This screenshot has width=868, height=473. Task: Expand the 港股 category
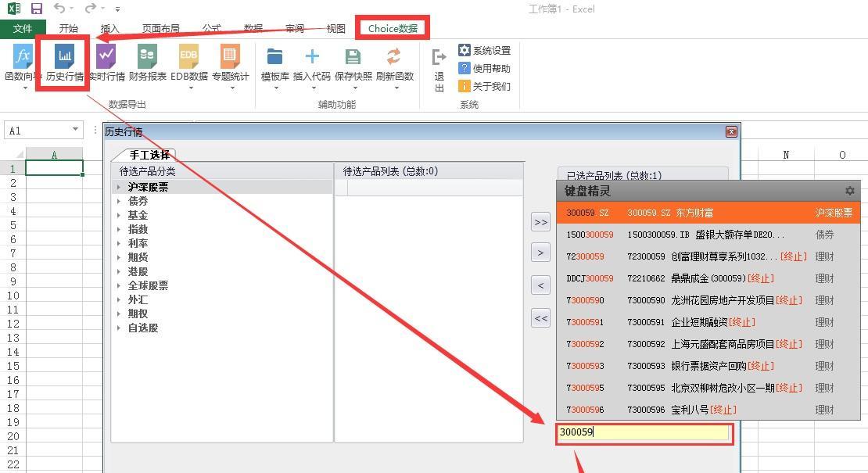tap(118, 271)
